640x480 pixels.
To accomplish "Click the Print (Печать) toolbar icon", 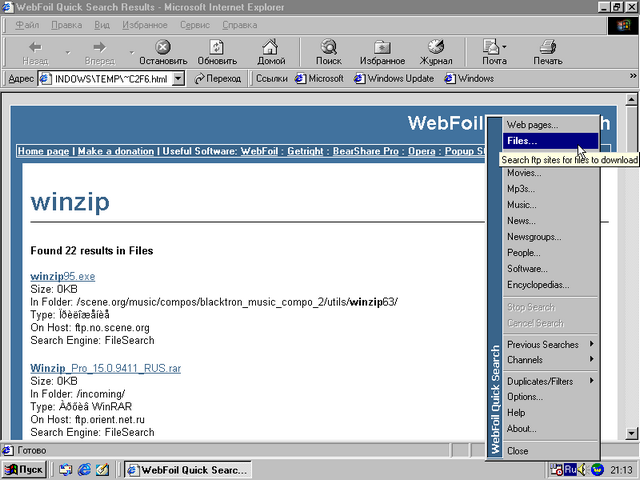I will coord(547,52).
